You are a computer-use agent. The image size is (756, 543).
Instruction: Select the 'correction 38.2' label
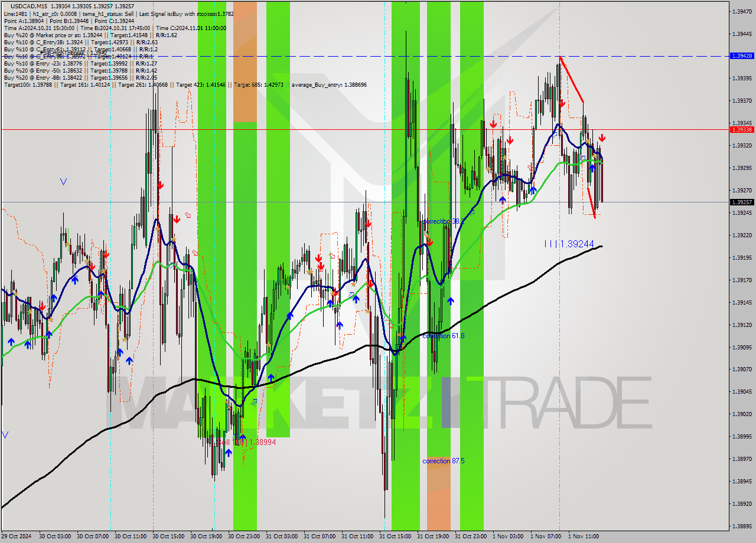pos(444,221)
